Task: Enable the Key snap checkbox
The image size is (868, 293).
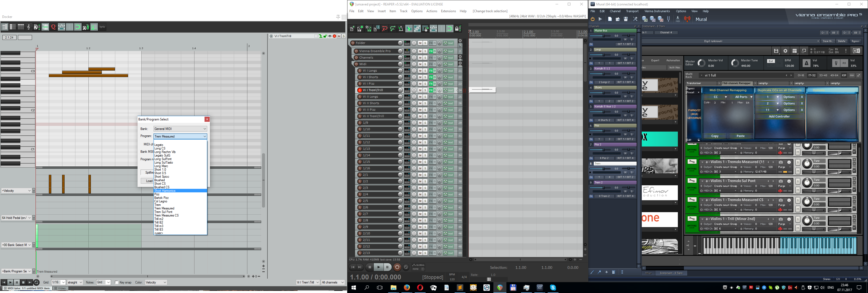Action: click(117, 282)
